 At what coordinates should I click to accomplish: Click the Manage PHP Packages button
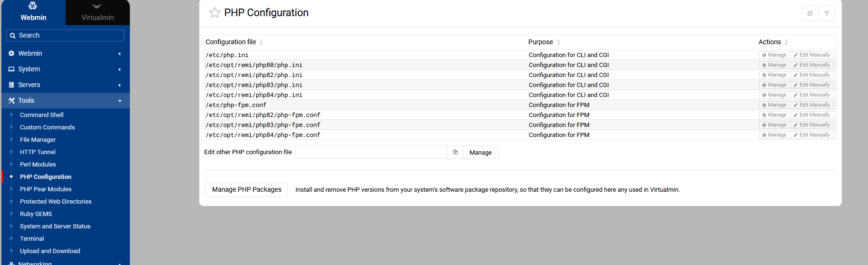click(246, 189)
